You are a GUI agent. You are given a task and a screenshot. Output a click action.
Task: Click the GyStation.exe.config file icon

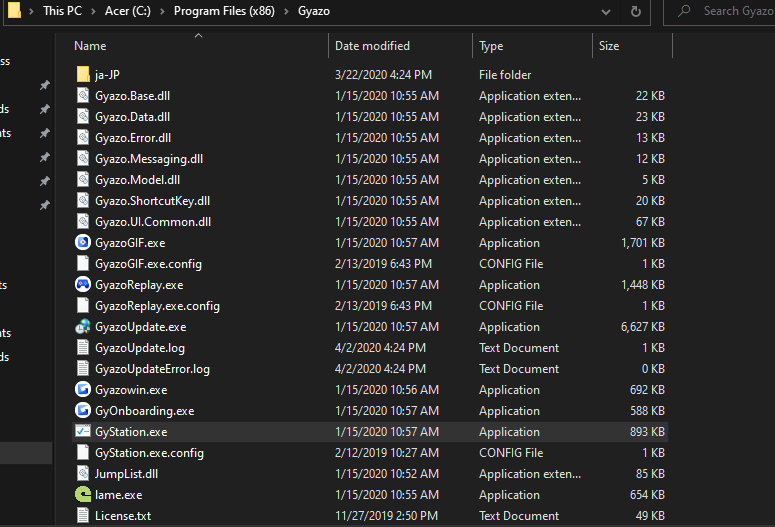click(x=83, y=452)
